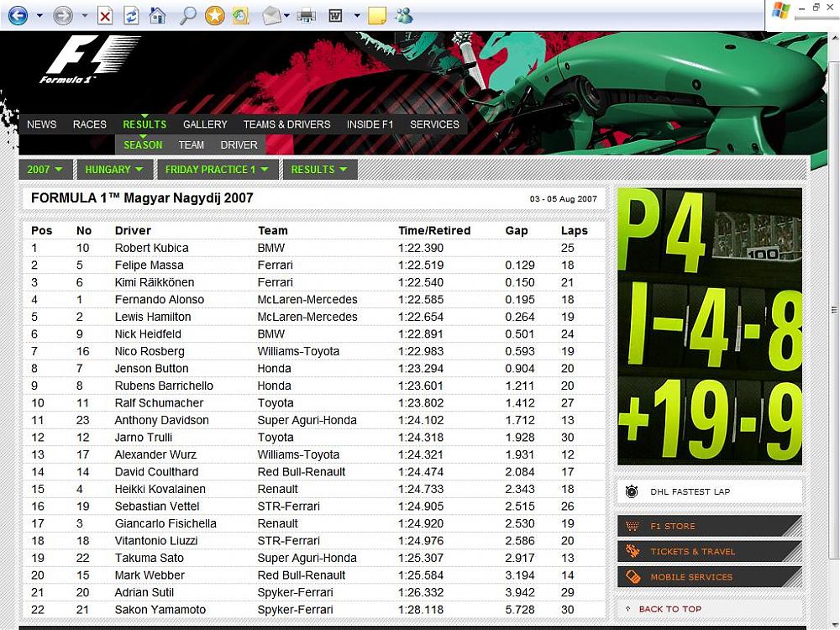The height and width of the screenshot is (630, 840).
Task: Click the browser Back arrow button
Action: 18,15
